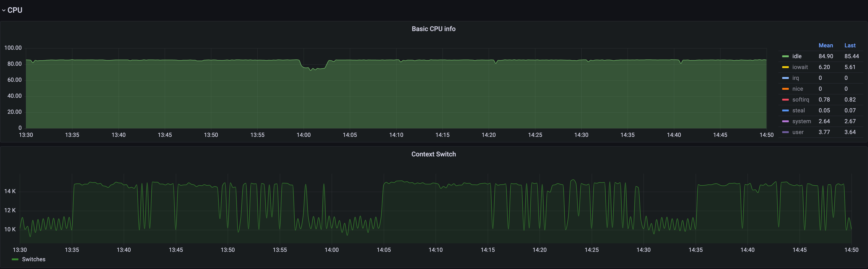Toggle the user series in legend
The width and height of the screenshot is (868, 269).
798,132
